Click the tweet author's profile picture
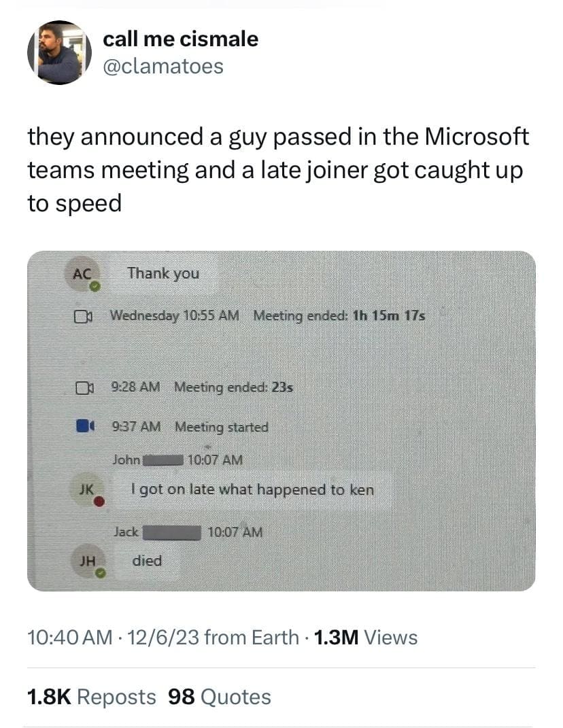The image size is (563, 728). (59, 52)
